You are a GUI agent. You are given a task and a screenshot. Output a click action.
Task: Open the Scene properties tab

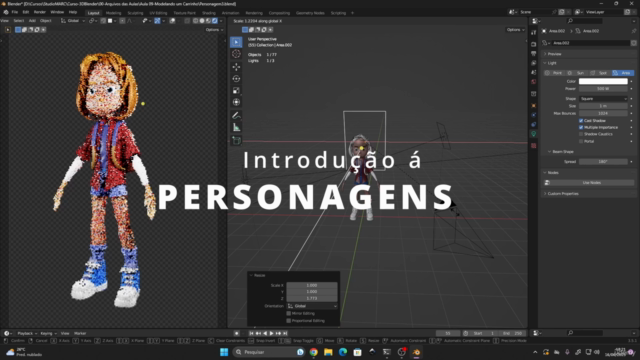pyautogui.click(x=533, y=72)
